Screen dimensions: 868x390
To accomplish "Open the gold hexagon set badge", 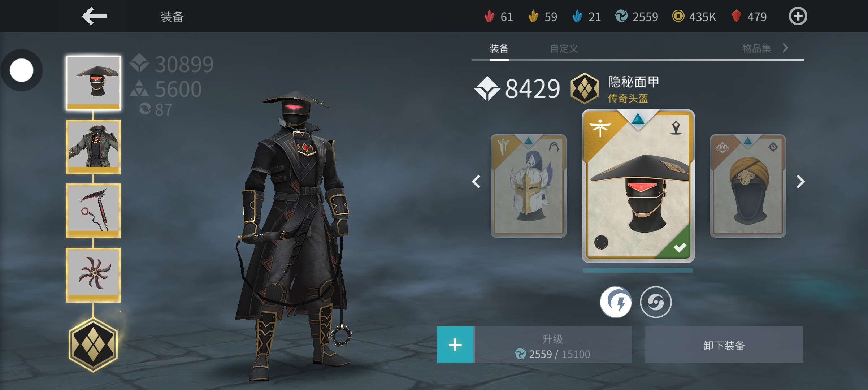I will (93, 344).
